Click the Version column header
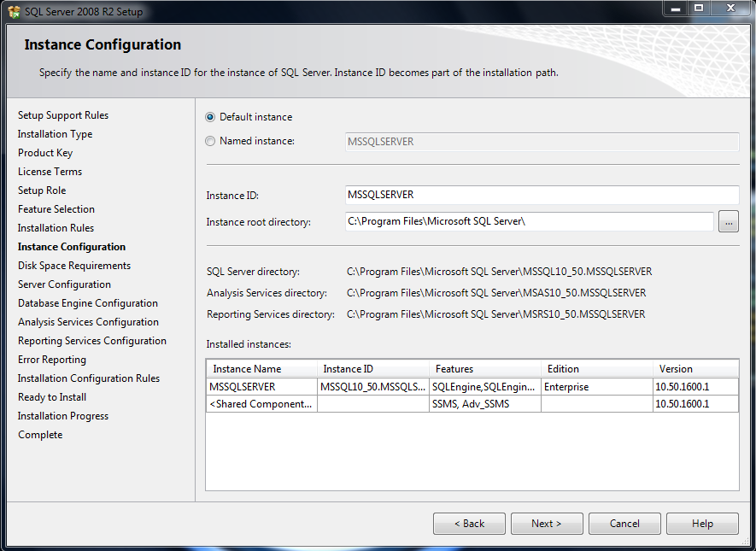Viewport: 756px width, 551px height. [695, 369]
